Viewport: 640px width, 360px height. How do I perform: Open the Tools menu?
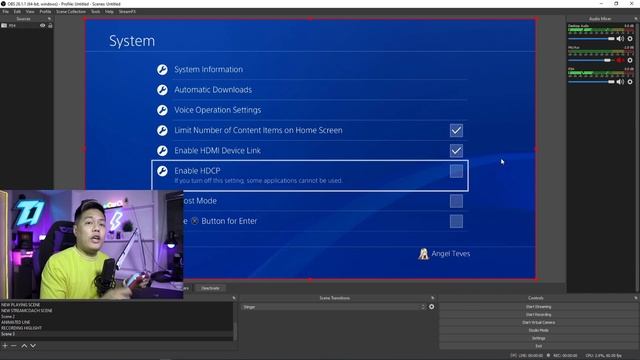[x=96, y=12]
